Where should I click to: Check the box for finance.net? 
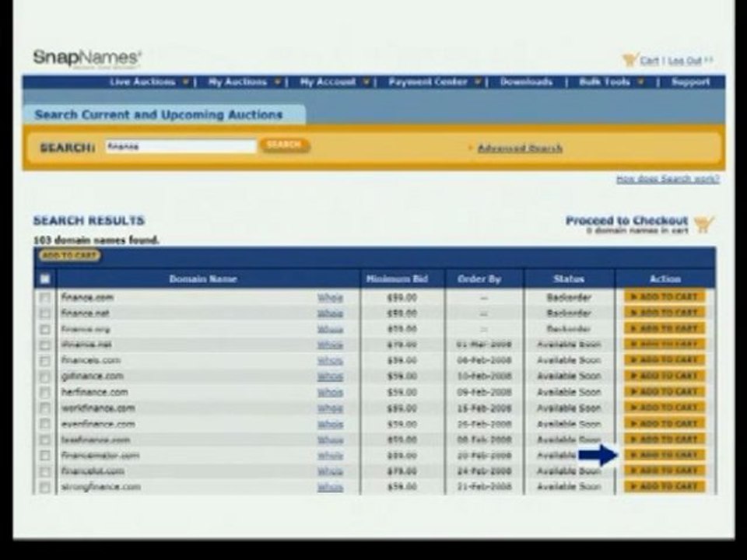[45, 313]
